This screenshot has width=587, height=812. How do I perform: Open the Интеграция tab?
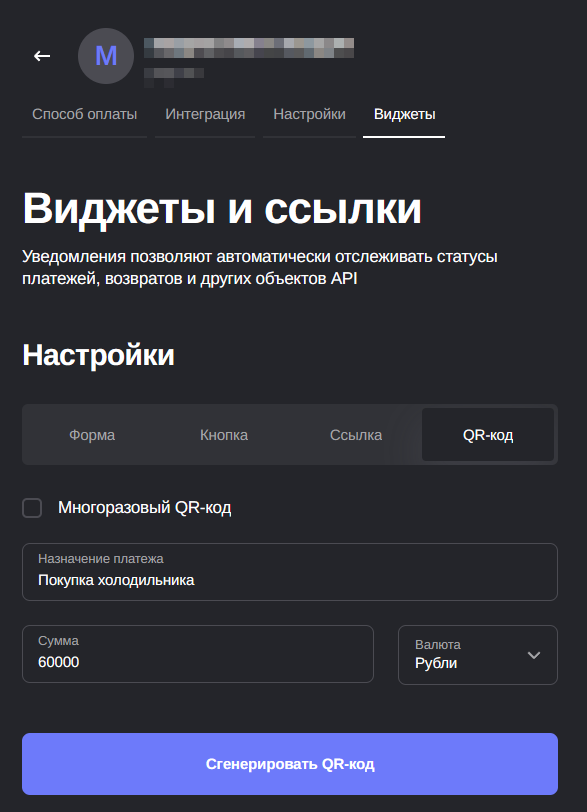tap(205, 114)
